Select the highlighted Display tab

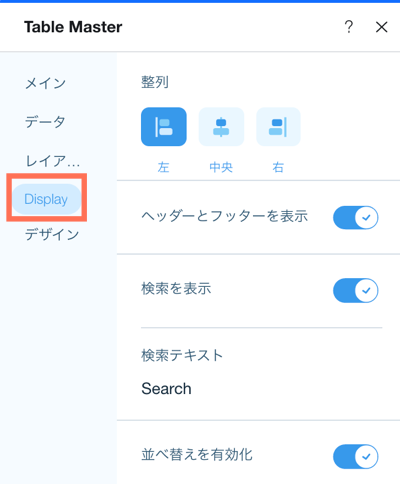tap(47, 199)
